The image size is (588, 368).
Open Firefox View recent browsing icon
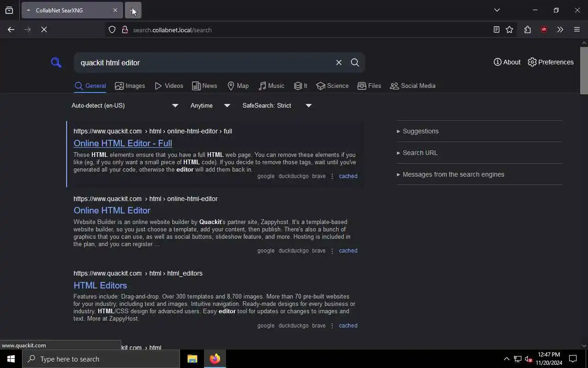(x=9, y=10)
